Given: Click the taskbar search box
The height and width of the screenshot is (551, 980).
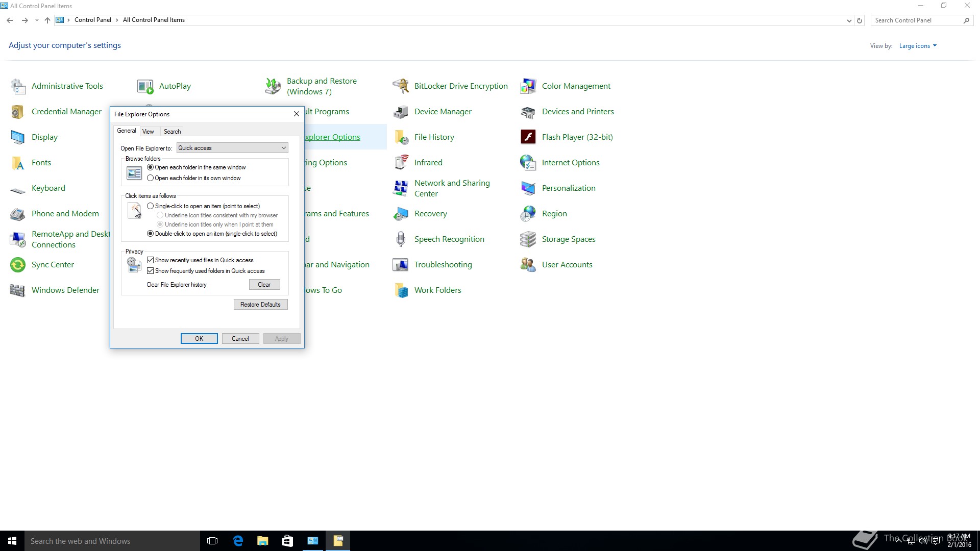Looking at the screenshot, I should tap(112, 541).
